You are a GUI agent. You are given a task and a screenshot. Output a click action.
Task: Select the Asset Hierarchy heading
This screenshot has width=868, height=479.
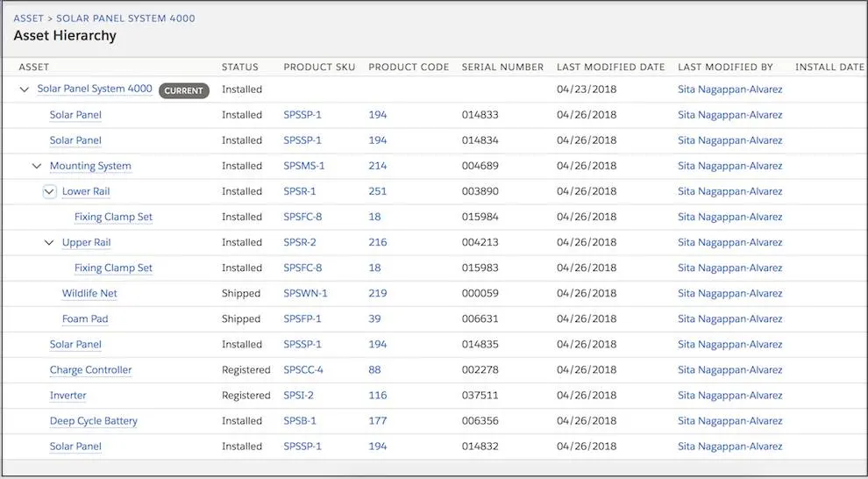click(x=65, y=35)
